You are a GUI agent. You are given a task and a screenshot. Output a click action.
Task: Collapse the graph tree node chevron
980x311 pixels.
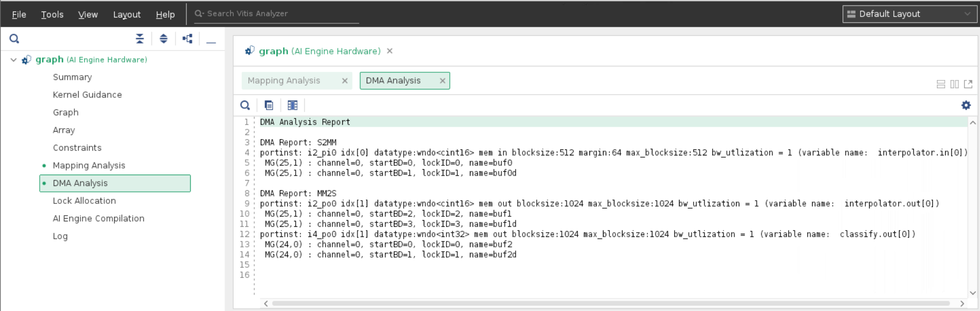point(13,59)
